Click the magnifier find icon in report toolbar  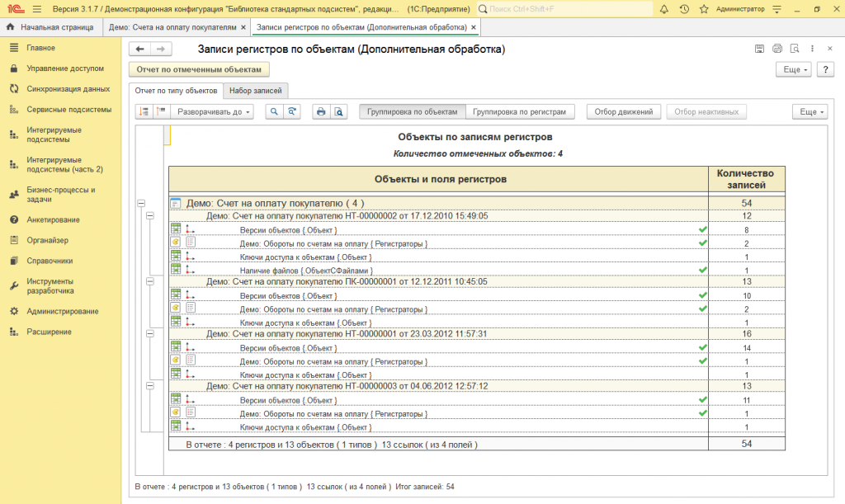[x=274, y=111]
